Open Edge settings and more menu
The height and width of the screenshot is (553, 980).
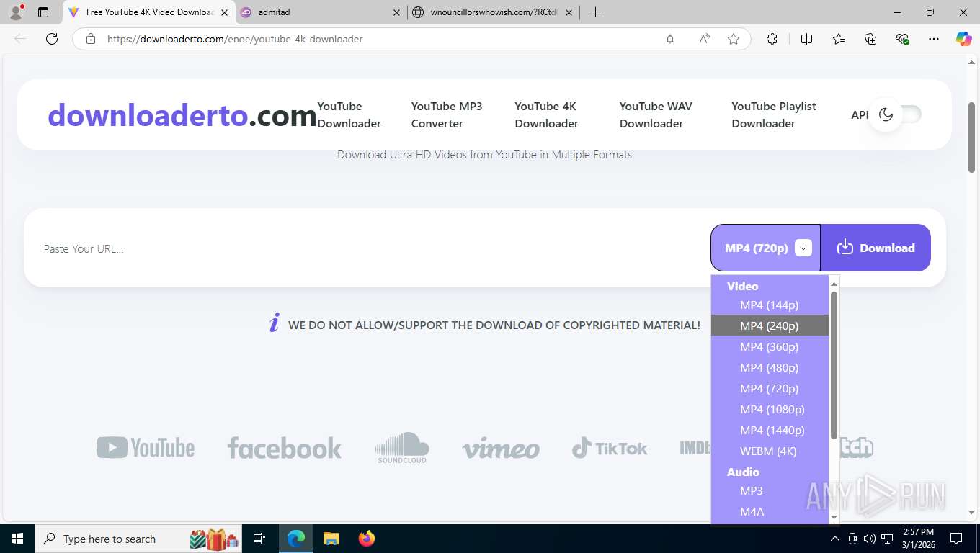click(934, 39)
